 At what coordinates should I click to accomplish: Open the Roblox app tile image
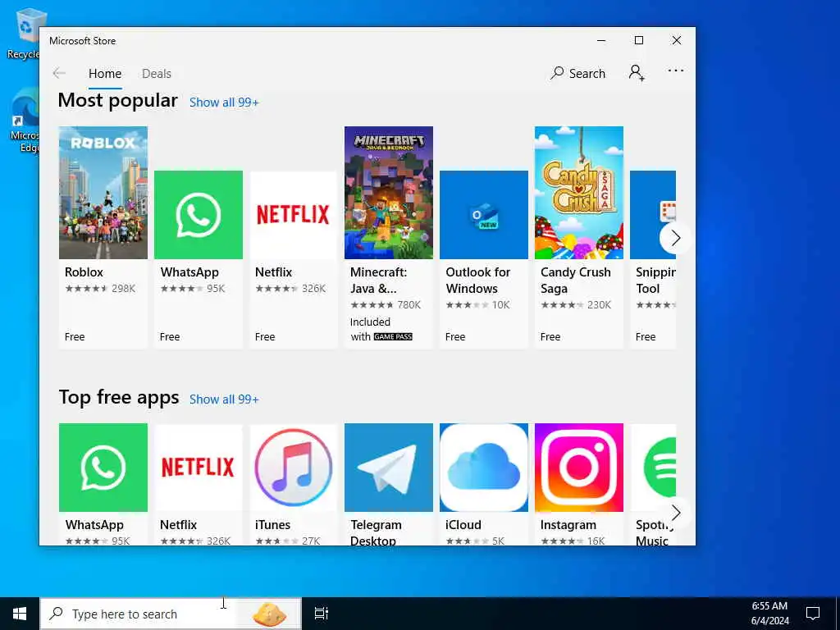pos(103,193)
